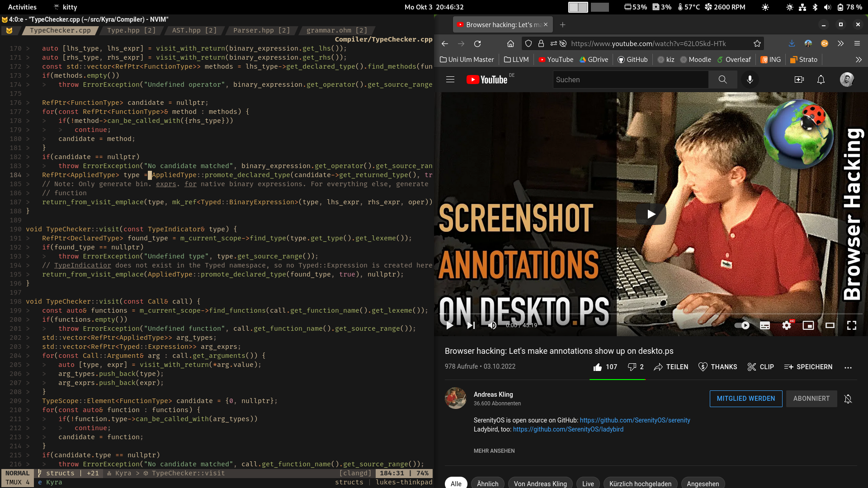Click the YouTube voice search microphone icon
The height and width of the screenshot is (488, 868).
tap(750, 80)
